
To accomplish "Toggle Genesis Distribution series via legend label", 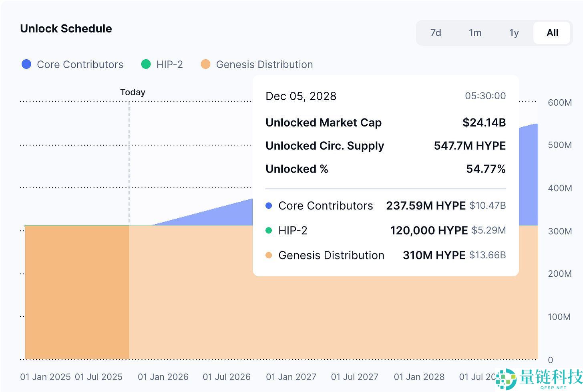I will (x=264, y=64).
